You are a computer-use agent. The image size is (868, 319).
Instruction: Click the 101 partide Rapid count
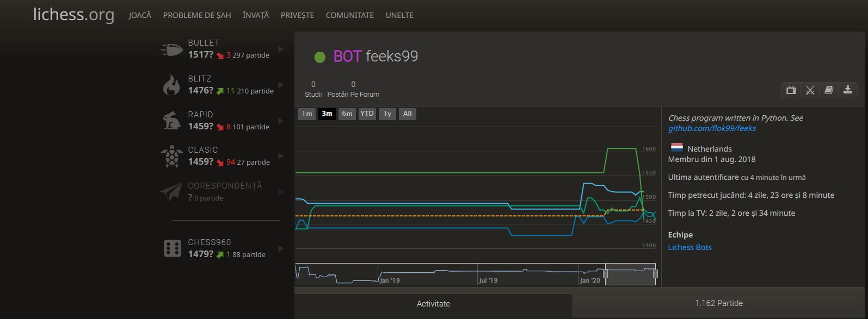pos(251,127)
